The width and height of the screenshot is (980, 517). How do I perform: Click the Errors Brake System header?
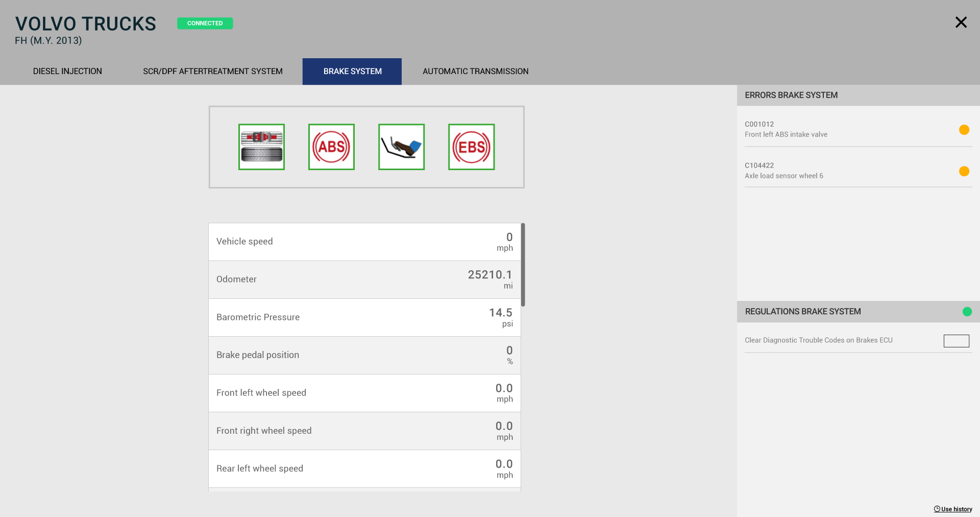[859, 96]
